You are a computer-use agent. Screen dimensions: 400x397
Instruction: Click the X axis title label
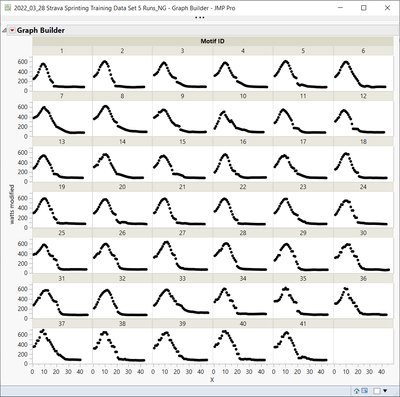point(212,380)
